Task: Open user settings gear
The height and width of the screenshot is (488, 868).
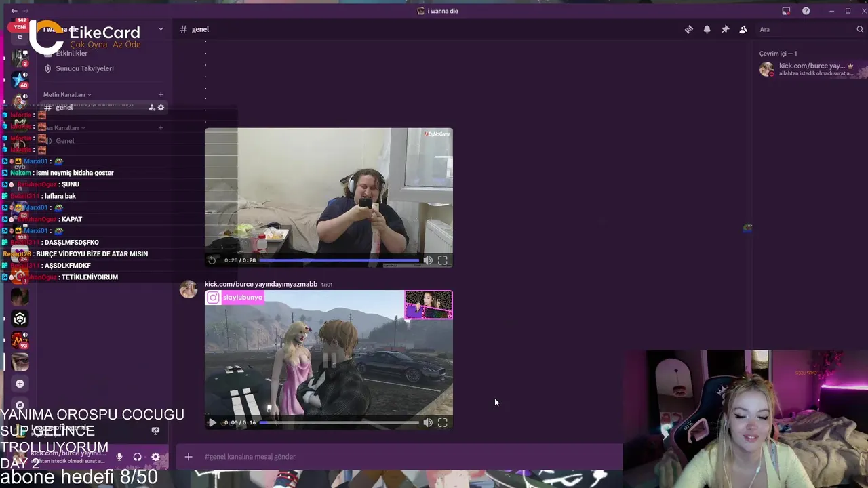Action: click(x=155, y=457)
